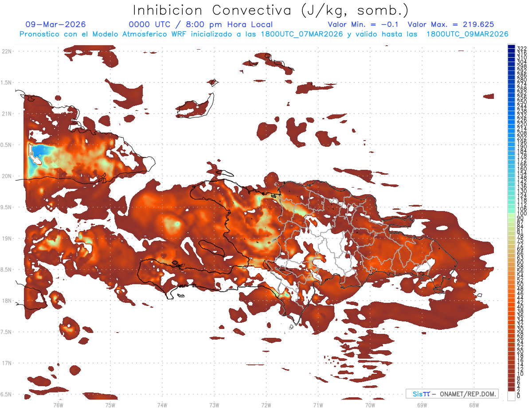Click the latitude label '19N'
The image size is (532, 411).
tap(6, 238)
